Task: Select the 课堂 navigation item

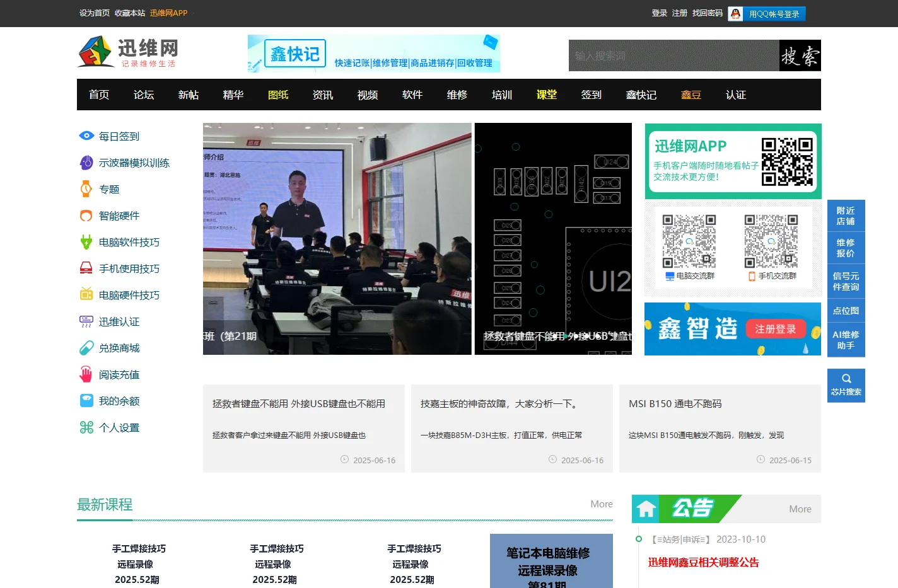Action: click(547, 95)
